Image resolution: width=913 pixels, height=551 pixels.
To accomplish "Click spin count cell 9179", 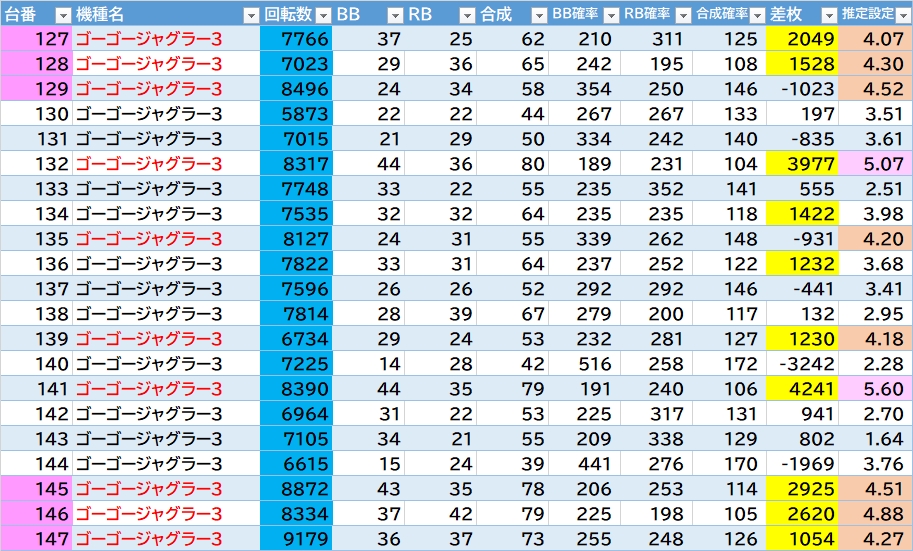I will click(296, 539).
